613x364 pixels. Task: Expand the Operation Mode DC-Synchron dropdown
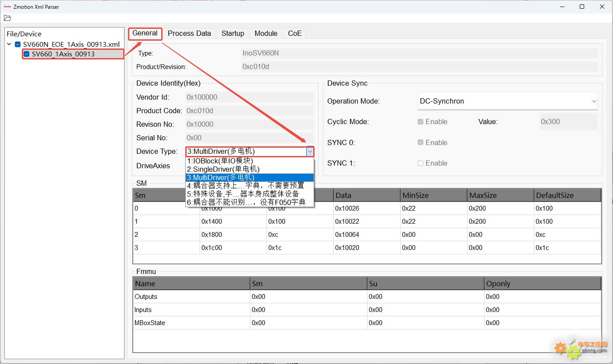[594, 101]
